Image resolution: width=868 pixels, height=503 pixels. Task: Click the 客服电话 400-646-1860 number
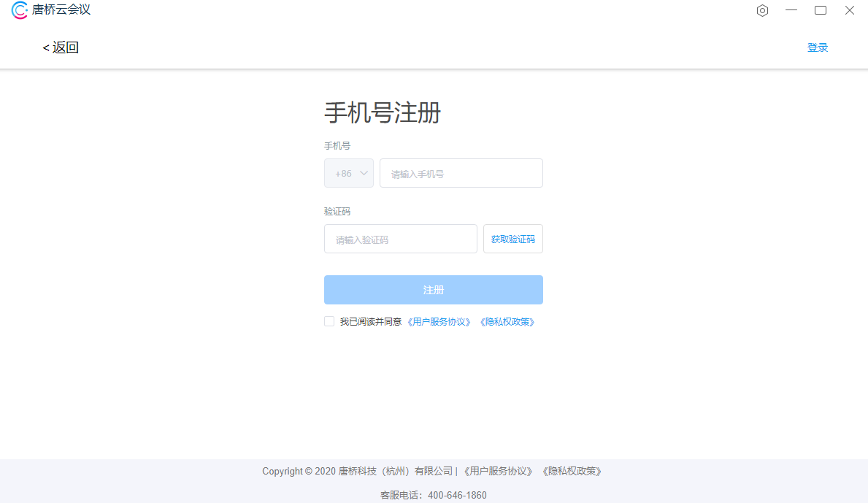pyautogui.click(x=457, y=495)
